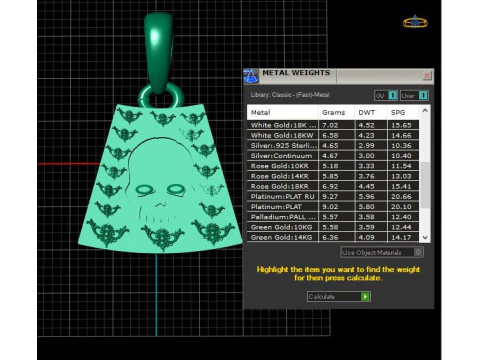Screen dimensions: 480x360
Task: Click the Metal column header
Action: click(x=282, y=113)
